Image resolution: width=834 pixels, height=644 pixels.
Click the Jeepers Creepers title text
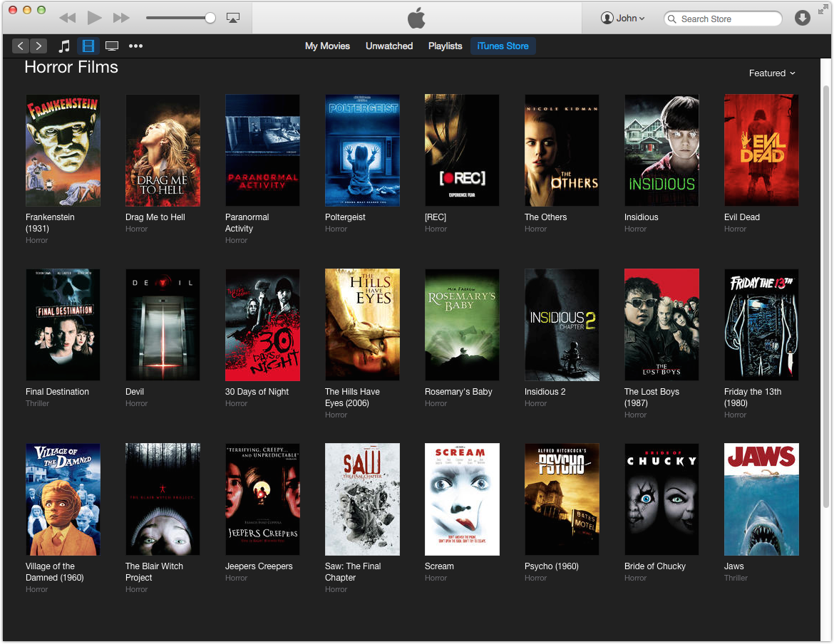point(259,566)
